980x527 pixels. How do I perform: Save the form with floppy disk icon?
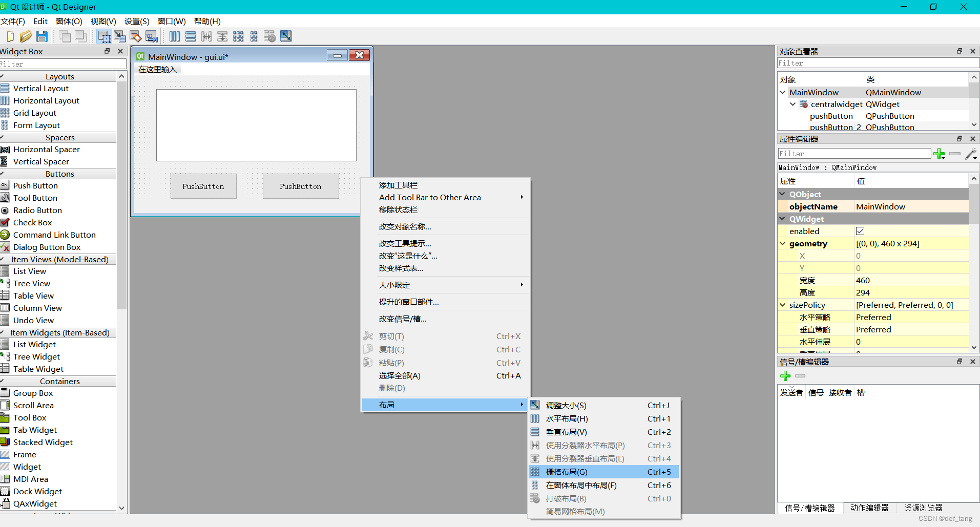42,36
